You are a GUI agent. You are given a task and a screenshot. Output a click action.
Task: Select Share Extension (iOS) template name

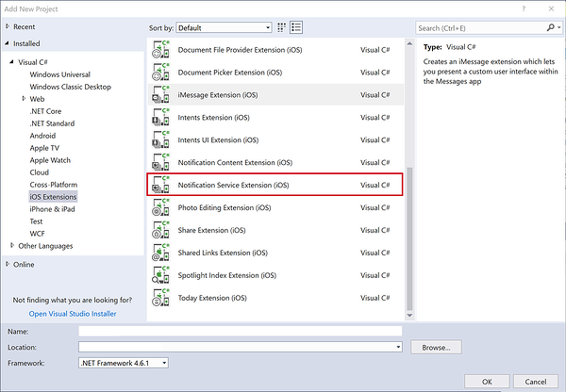click(x=211, y=230)
